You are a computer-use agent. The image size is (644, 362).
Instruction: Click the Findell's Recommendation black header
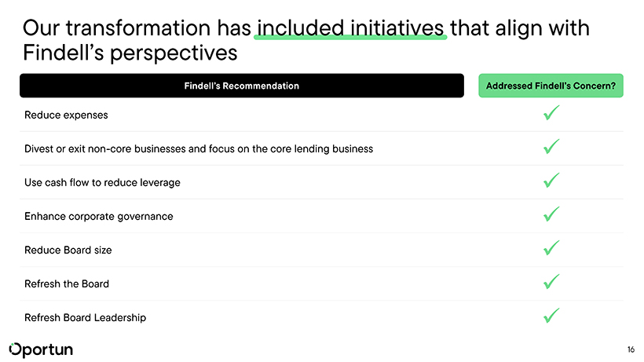tap(241, 86)
